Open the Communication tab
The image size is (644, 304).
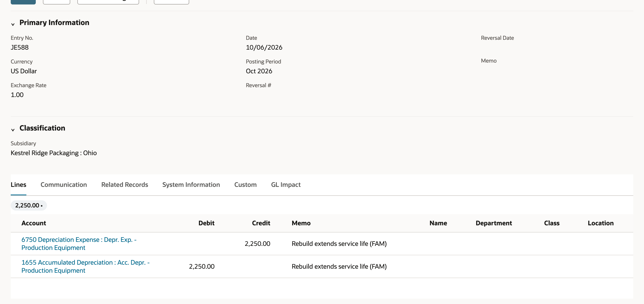point(64,184)
